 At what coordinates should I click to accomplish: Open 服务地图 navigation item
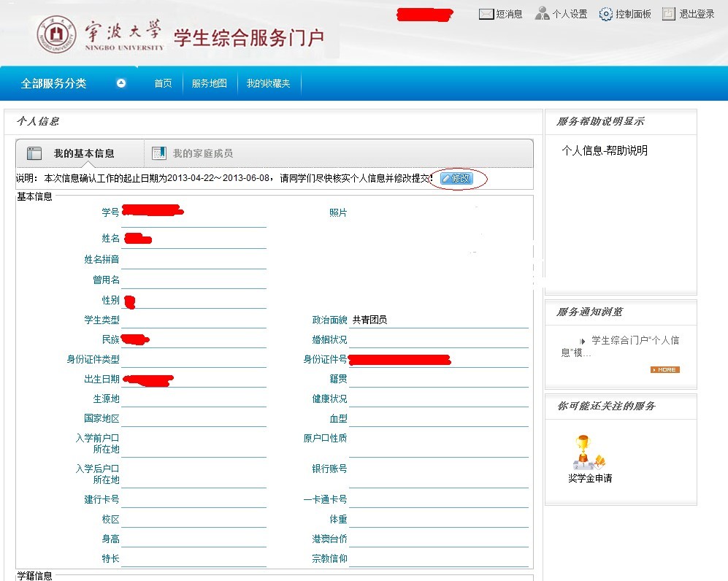point(209,83)
